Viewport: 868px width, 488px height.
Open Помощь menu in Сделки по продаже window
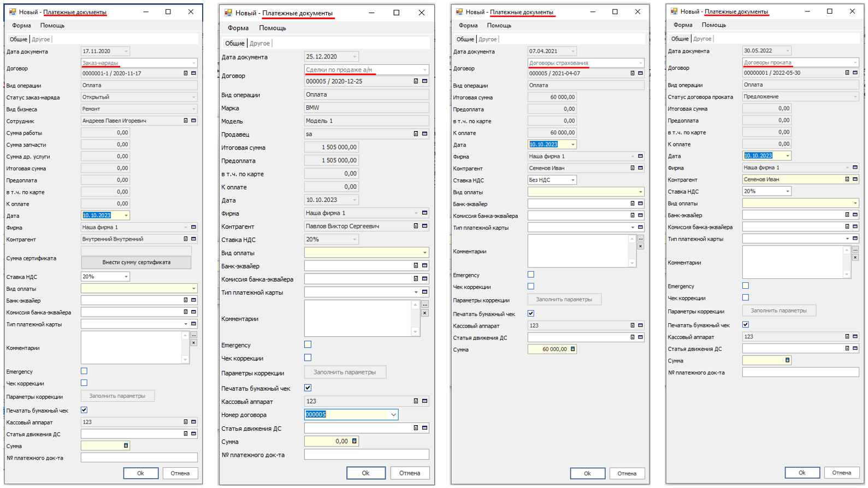coord(272,28)
